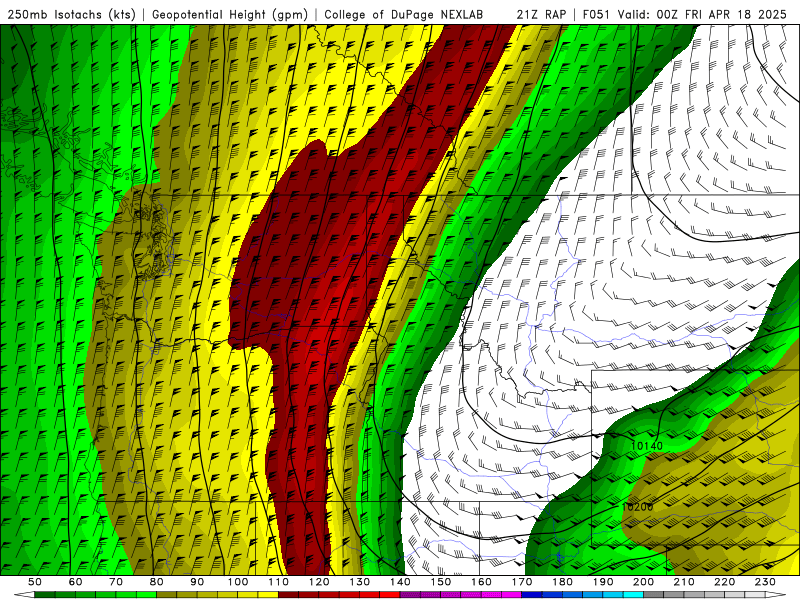The width and height of the screenshot is (800, 600).
Task: Click the colorbar label 140
Action: pos(400,582)
